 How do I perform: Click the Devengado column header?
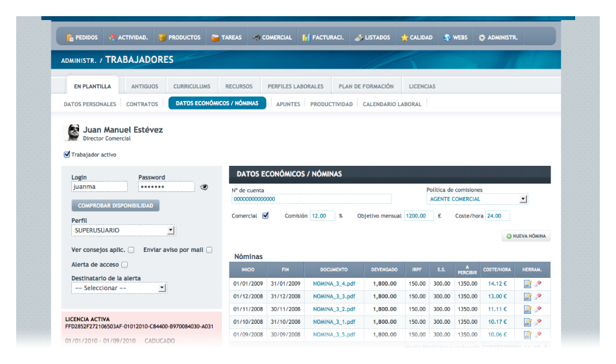385,269
